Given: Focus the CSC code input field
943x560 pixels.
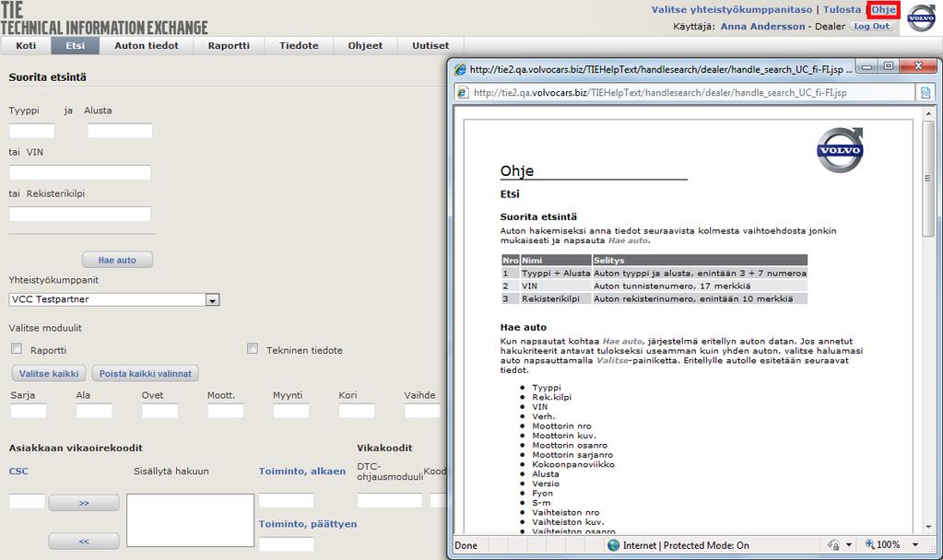Looking at the screenshot, I should click(27, 501).
